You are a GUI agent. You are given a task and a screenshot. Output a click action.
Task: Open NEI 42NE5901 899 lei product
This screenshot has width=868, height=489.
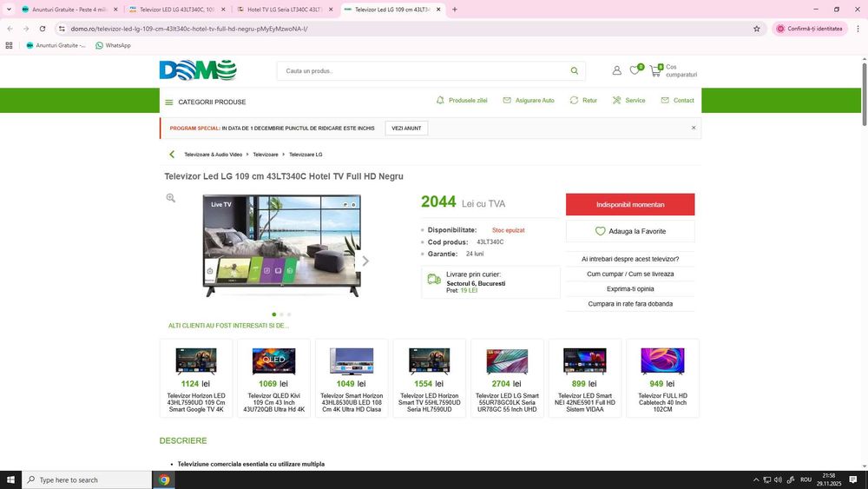pyautogui.click(x=584, y=378)
